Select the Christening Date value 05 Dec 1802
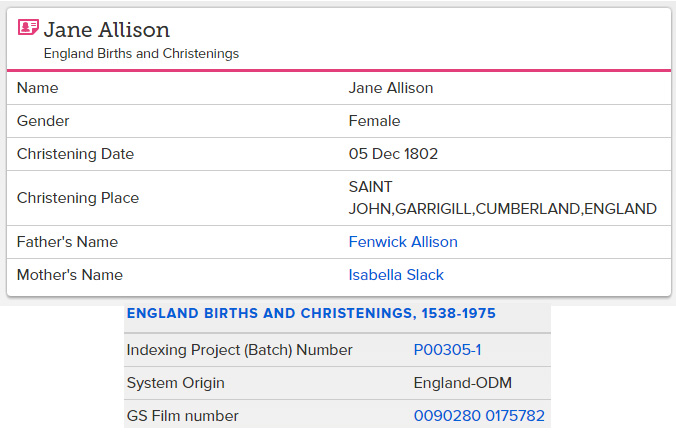 pyautogui.click(x=393, y=154)
